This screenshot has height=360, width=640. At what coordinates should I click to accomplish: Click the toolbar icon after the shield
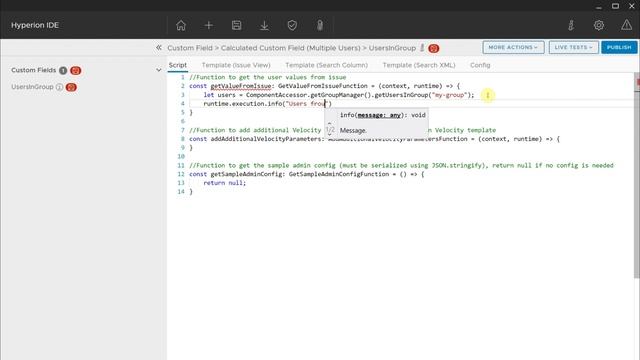[320, 25]
